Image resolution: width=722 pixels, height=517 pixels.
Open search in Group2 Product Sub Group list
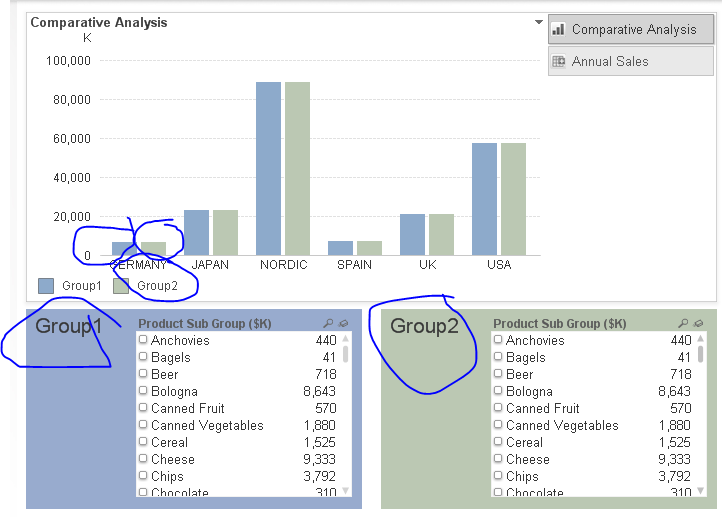click(x=683, y=323)
